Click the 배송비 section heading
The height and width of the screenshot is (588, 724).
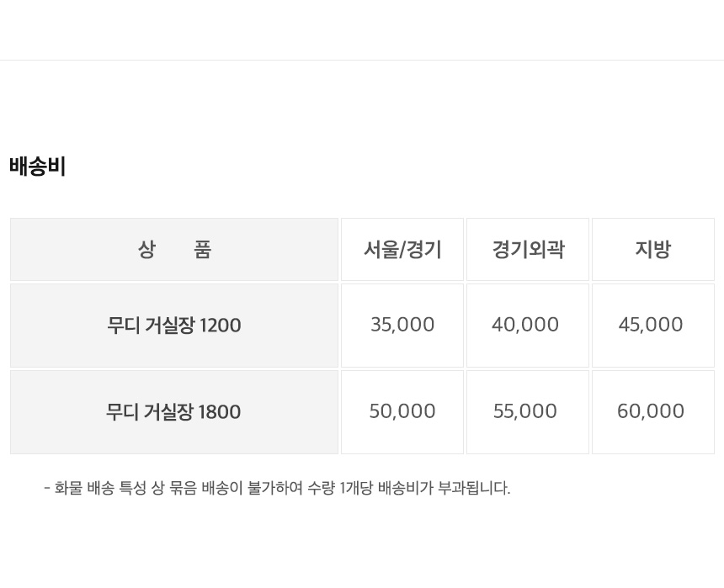coord(38,167)
